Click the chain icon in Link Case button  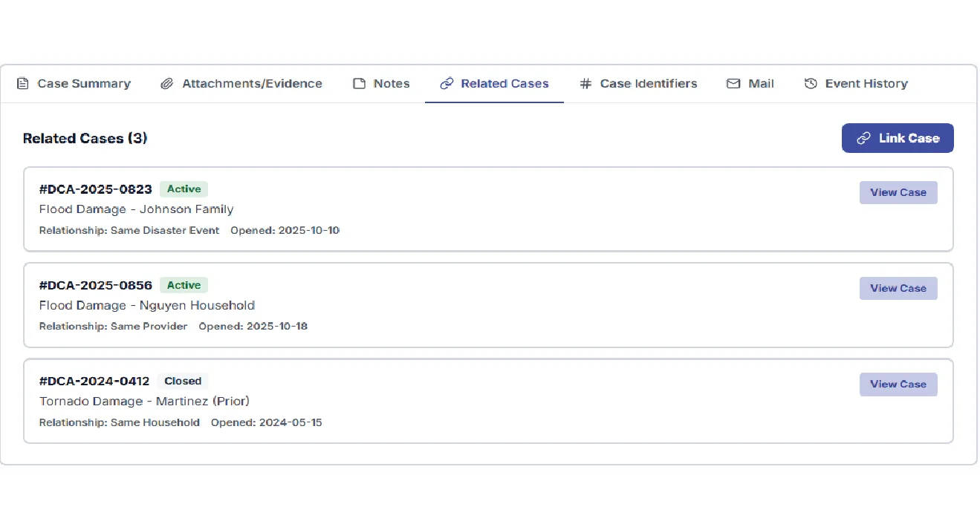pyautogui.click(x=863, y=138)
